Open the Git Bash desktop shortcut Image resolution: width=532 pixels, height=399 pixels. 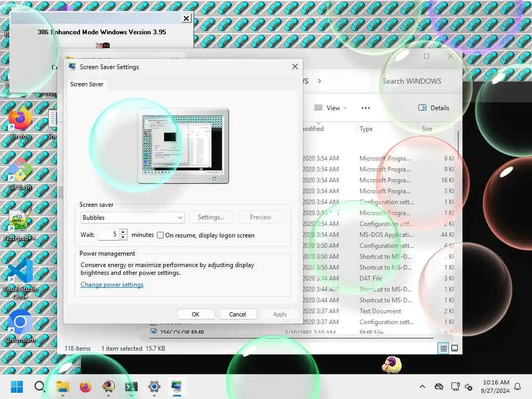pos(20,173)
